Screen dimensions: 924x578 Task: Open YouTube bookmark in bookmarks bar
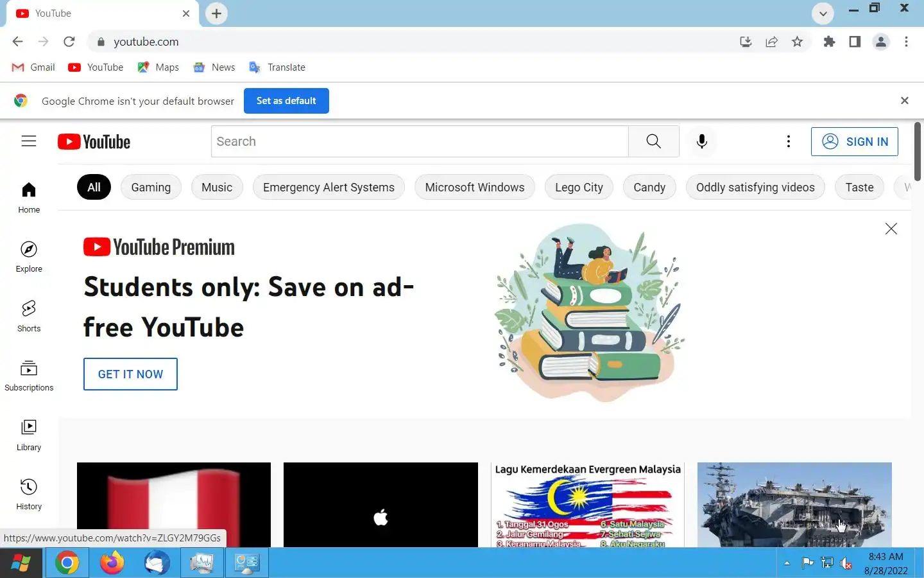coord(96,67)
